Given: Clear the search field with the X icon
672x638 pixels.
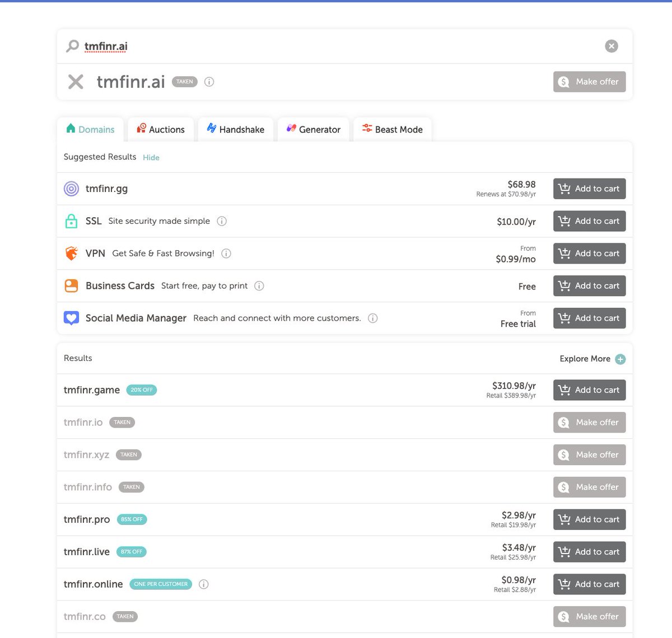Looking at the screenshot, I should 611,46.
